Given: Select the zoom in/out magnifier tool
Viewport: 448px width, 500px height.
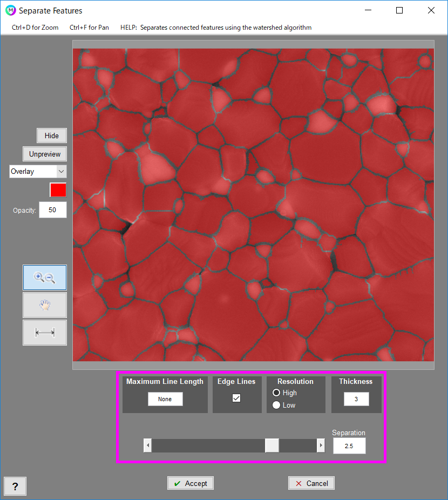Looking at the screenshot, I should click(45, 278).
